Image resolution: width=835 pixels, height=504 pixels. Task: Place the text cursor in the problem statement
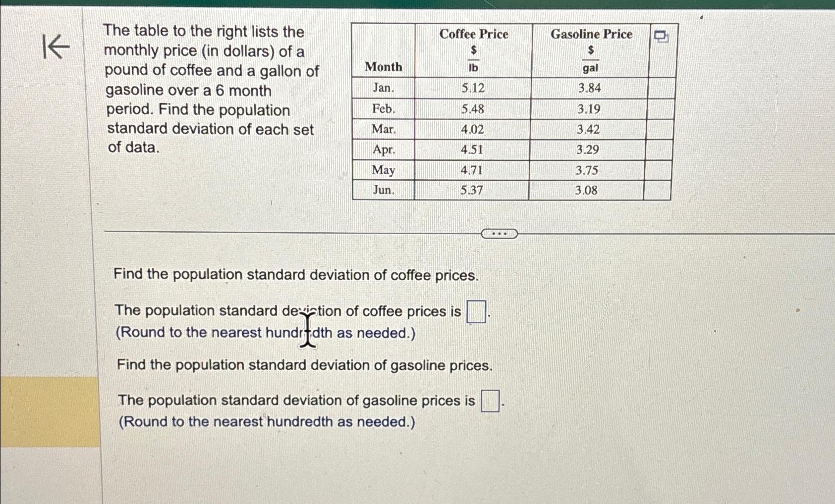208,89
